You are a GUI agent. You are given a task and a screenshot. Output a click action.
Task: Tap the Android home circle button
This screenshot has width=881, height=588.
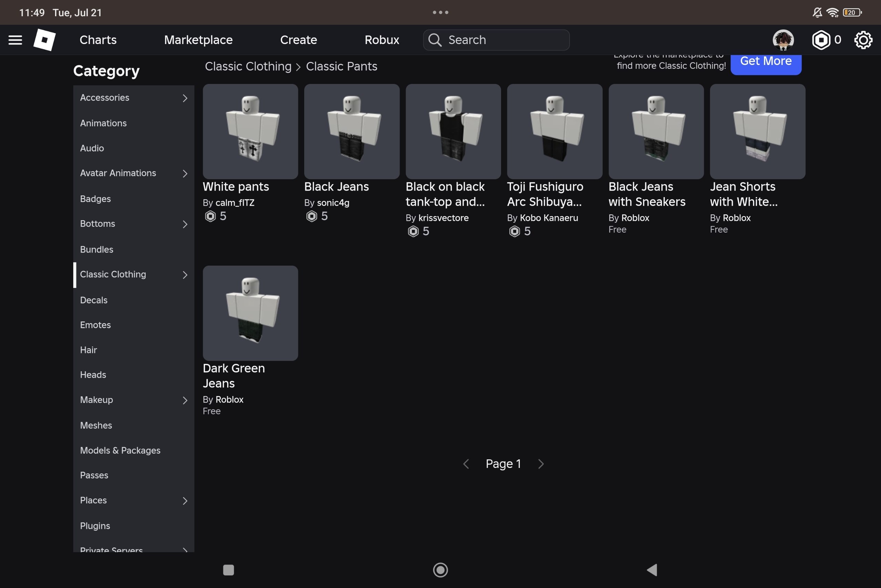[440, 570]
